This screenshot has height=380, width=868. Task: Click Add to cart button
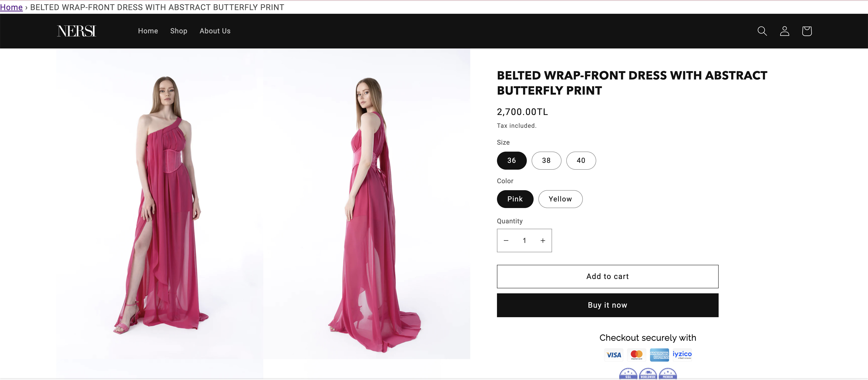pyautogui.click(x=607, y=276)
